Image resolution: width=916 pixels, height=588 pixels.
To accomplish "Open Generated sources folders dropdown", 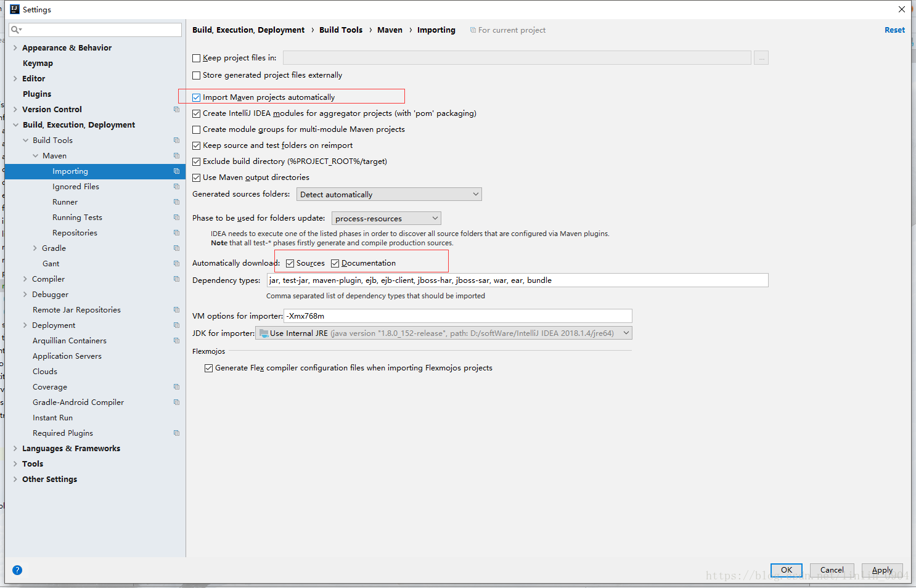I will 389,194.
